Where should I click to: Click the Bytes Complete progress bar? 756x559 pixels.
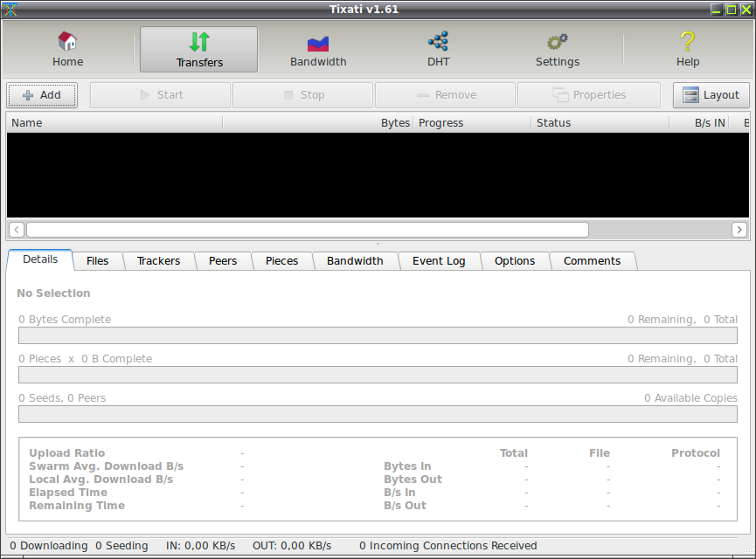coord(378,335)
